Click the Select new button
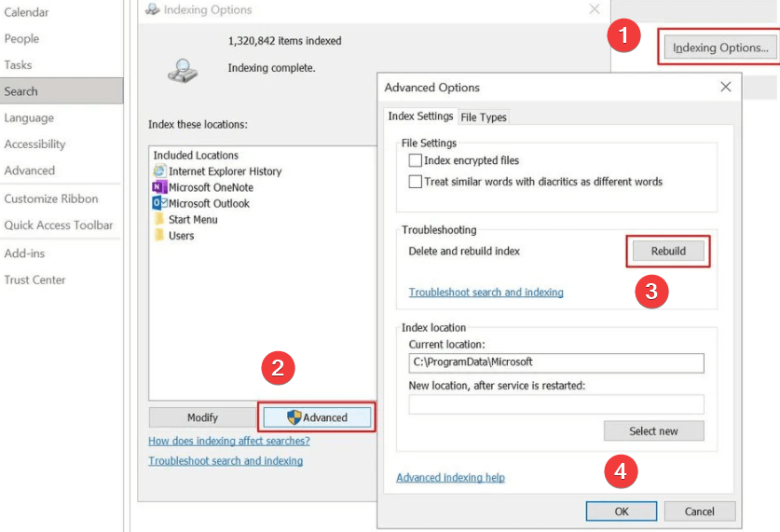 (653, 431)
